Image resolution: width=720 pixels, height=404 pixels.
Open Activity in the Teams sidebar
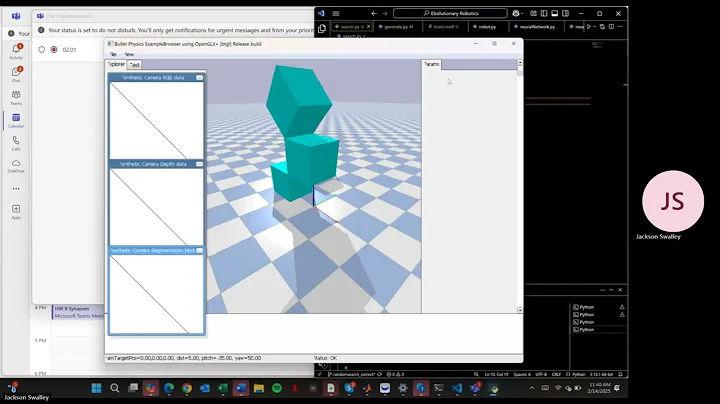(x=16, y=51)
